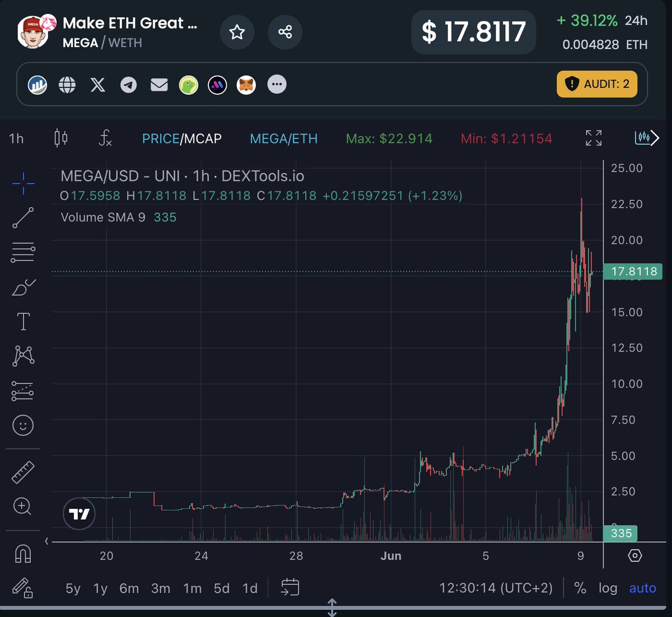Viewport: 672px width, 617px height.
Task: Open the AUDIT: 2 warning badge
Action: pos(596,85)
